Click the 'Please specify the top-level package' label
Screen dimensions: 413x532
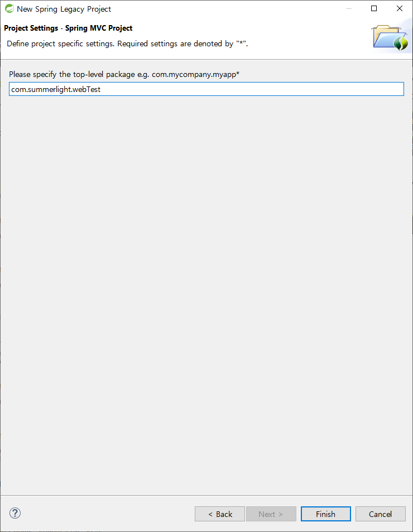124,74
